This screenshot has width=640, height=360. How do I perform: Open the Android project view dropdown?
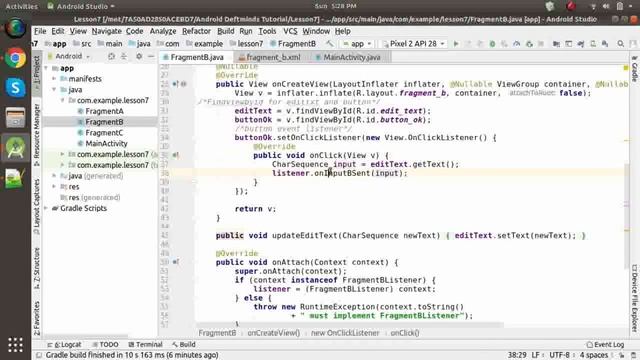pos(69,56)
